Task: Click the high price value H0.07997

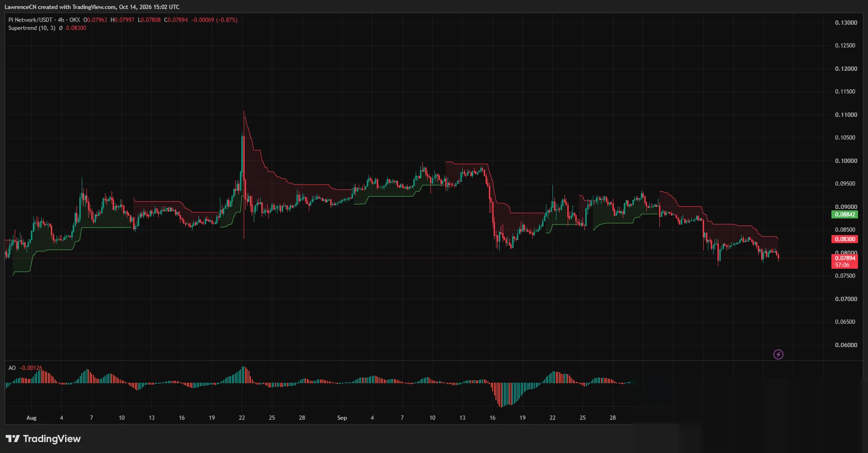Action: [123, 20]
